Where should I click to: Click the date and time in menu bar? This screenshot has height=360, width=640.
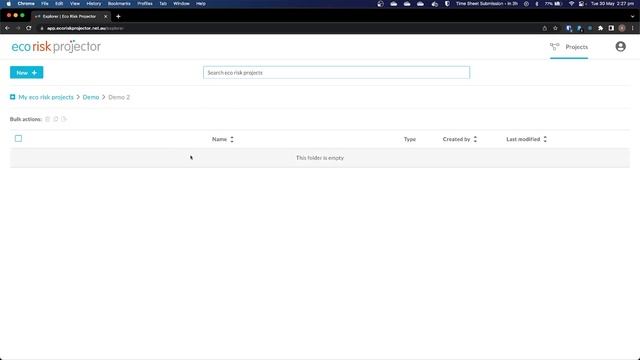(x=612, y=4)
